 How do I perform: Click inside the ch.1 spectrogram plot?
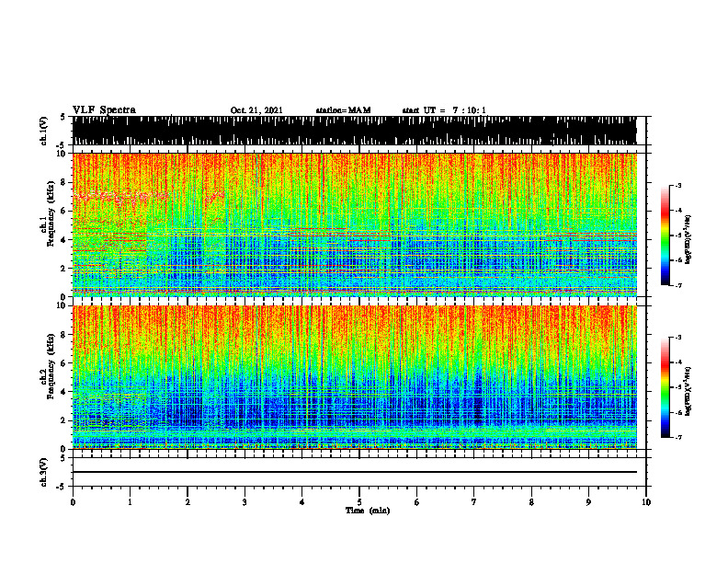[354, 224]
